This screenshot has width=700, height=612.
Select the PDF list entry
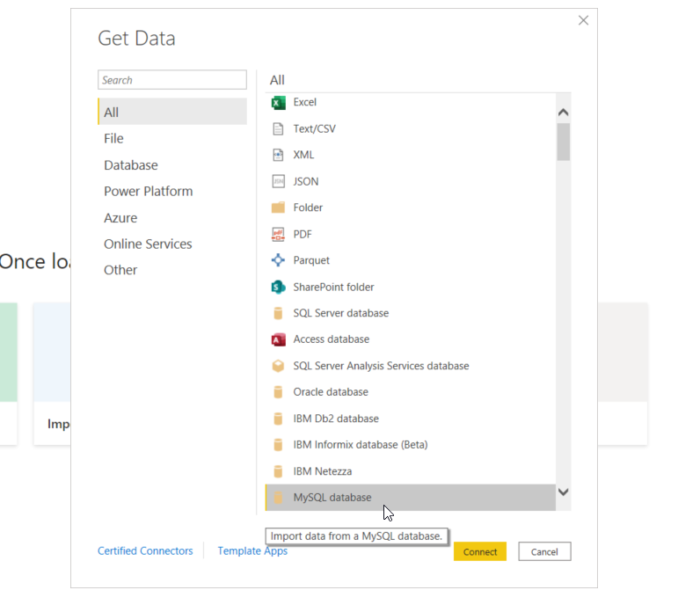(x=411, y=234)
